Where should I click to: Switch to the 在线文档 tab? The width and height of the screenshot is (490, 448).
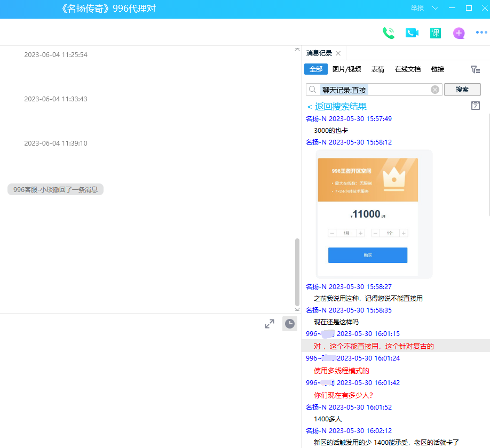(x=408, y=69)
